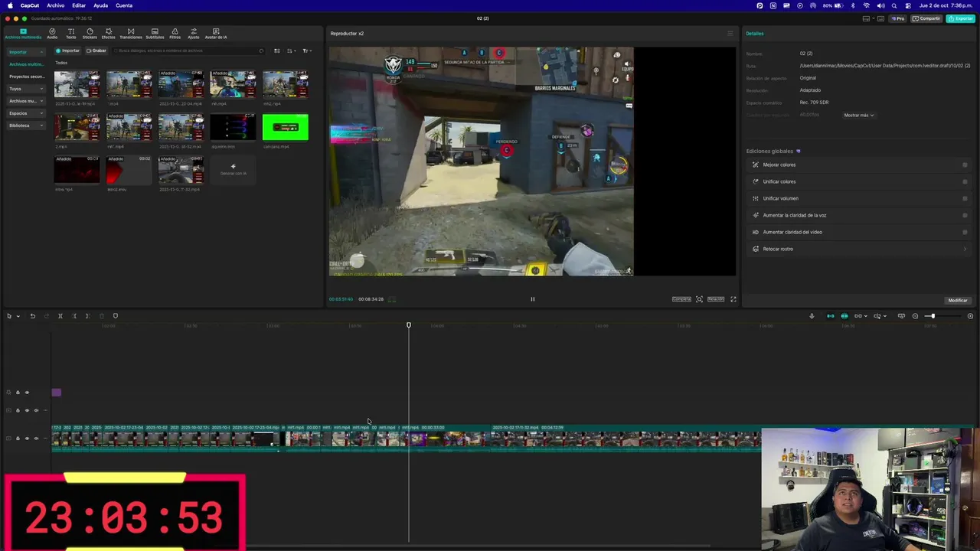This screenshot has height=551, width=980.
Task: Click the split clip tool icon
Action: pyautogui.click(x=60, y=316)
